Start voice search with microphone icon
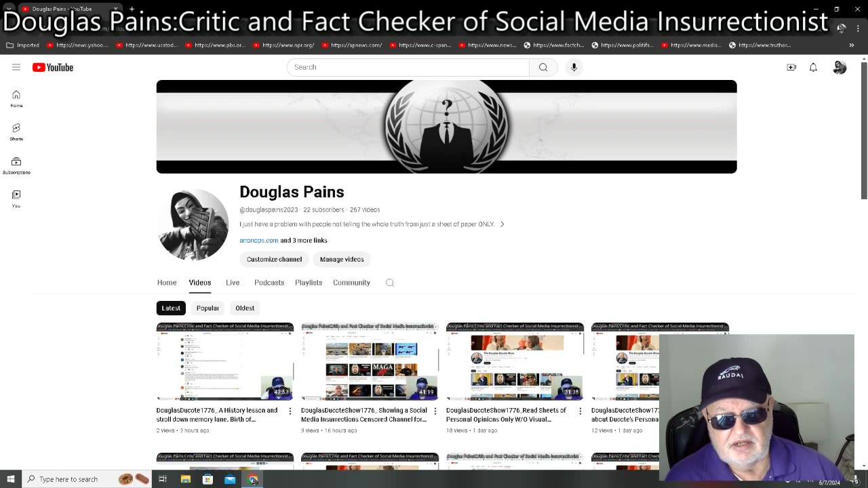The width and height of the screenshot is (868, 488). (574, 67)
